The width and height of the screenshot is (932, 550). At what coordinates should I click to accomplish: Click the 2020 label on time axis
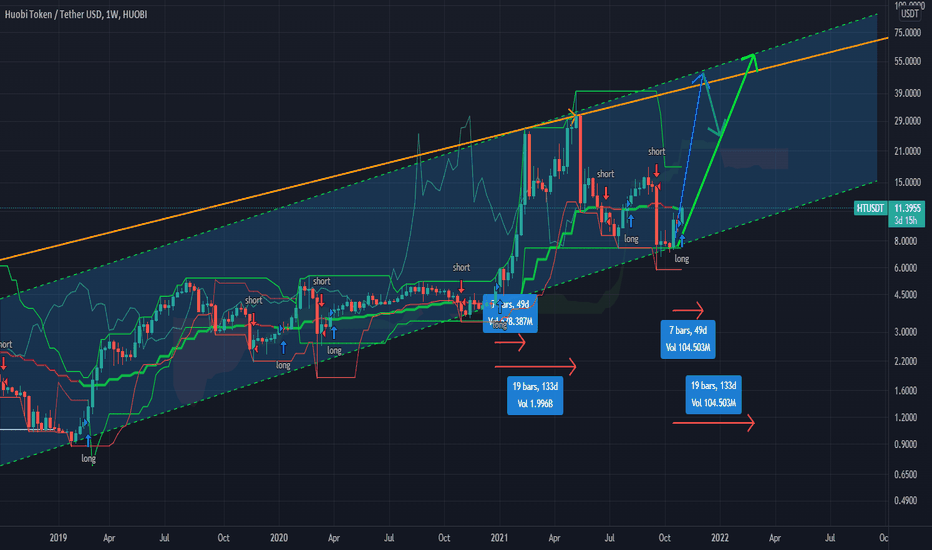[x=279, y=538]
